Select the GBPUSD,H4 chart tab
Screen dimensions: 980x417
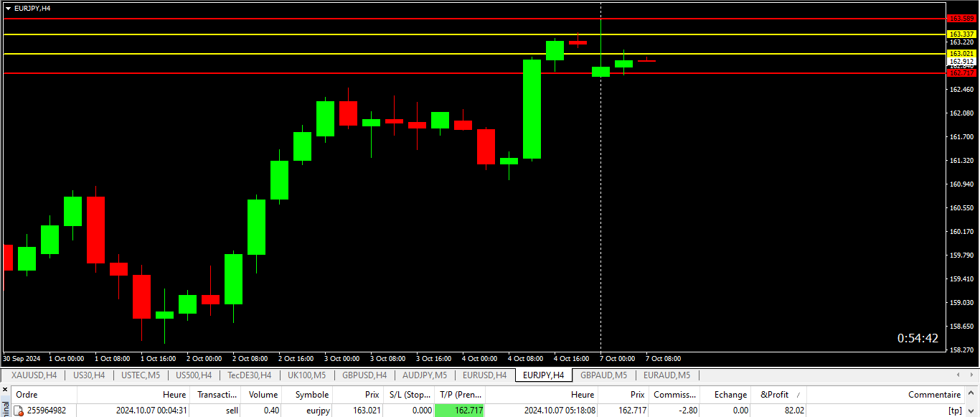pyautogui.click(x=364, y=375)
